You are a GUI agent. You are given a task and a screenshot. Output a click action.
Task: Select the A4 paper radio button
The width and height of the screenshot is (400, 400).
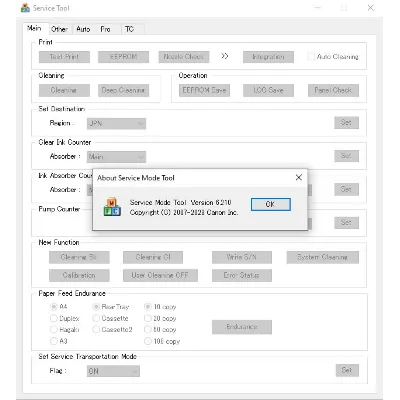click(53, 306)
